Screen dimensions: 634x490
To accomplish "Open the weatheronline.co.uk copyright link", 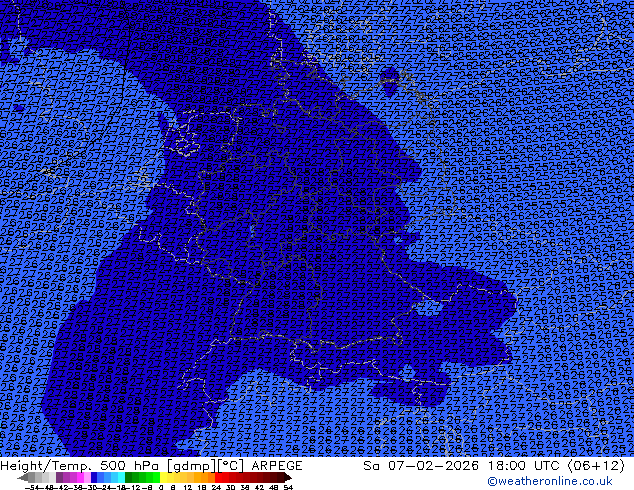I will click(x=550, y=481).
